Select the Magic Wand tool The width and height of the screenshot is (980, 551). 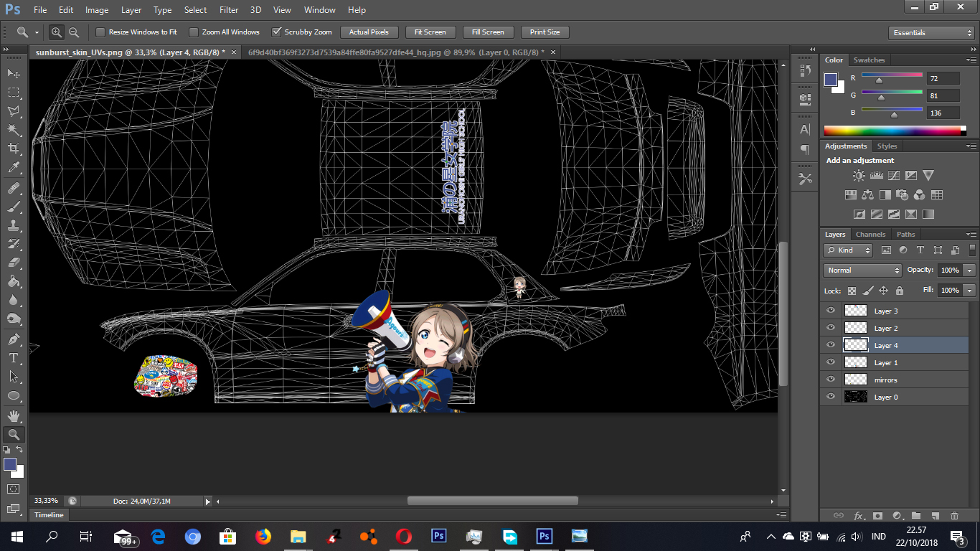tap(14, 130)
